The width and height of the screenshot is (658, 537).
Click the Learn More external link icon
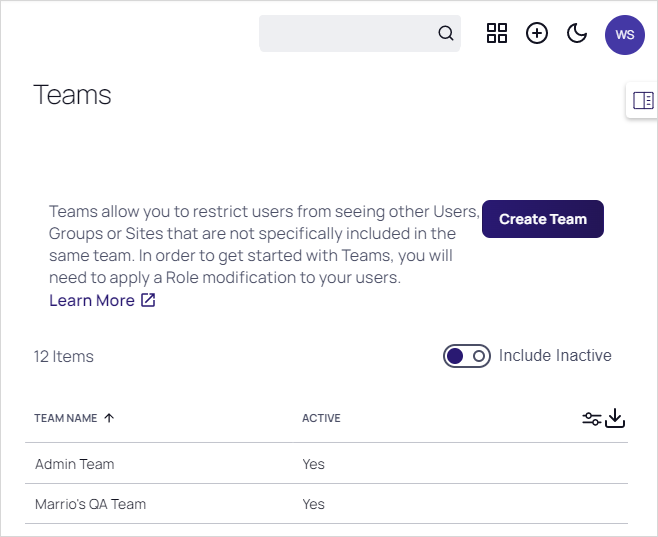pos(148,301)
